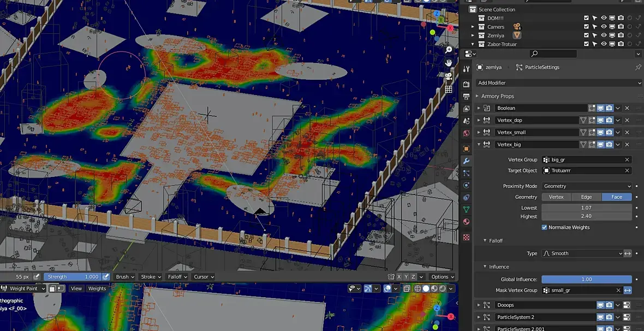Toggle Vertex_dop modifier render camera icon

609,120
